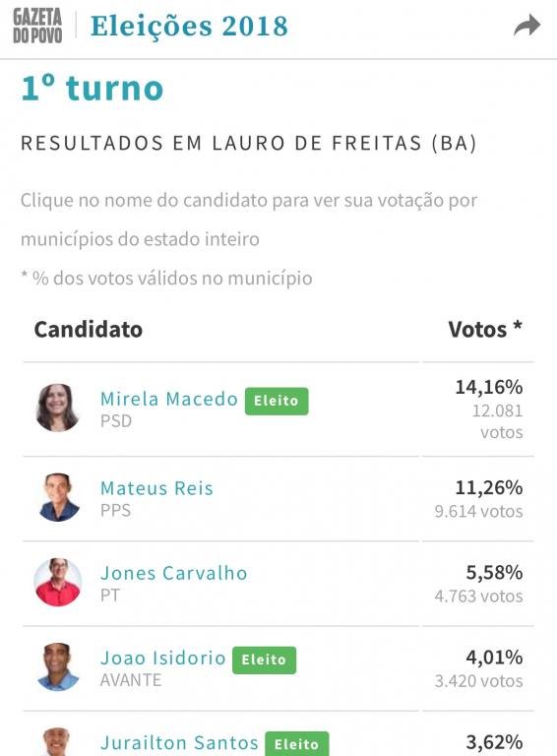Open the Gazeta do Povo logo
This screenshot has width=557, height=756.
coord(37,26)
